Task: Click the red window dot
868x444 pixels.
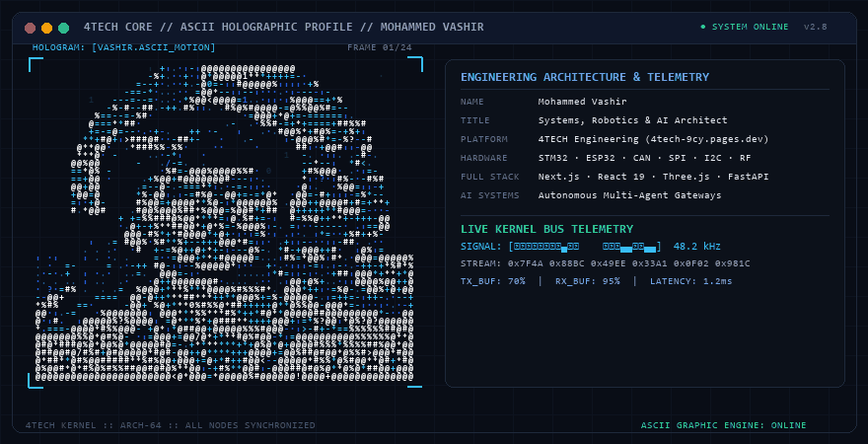Action: click(31, 28)
